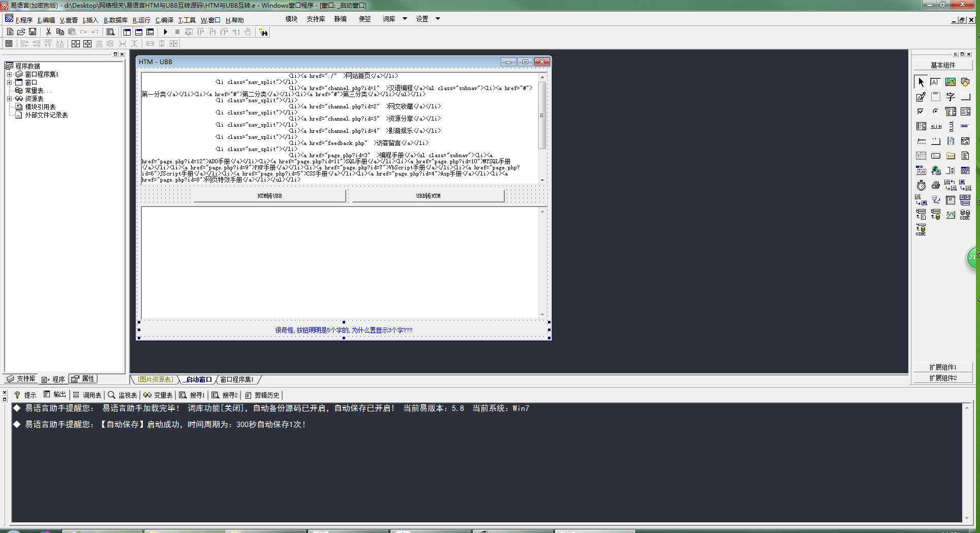980x533 pixels.
Task: Click the top text box vertical scrollbar
Action: click(542, 128)
